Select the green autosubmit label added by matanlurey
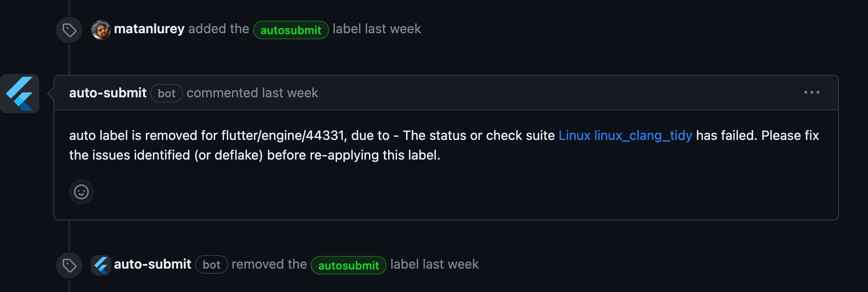This screenshot has height=292, width=868. pyautogui.click(x=291, y=30)
